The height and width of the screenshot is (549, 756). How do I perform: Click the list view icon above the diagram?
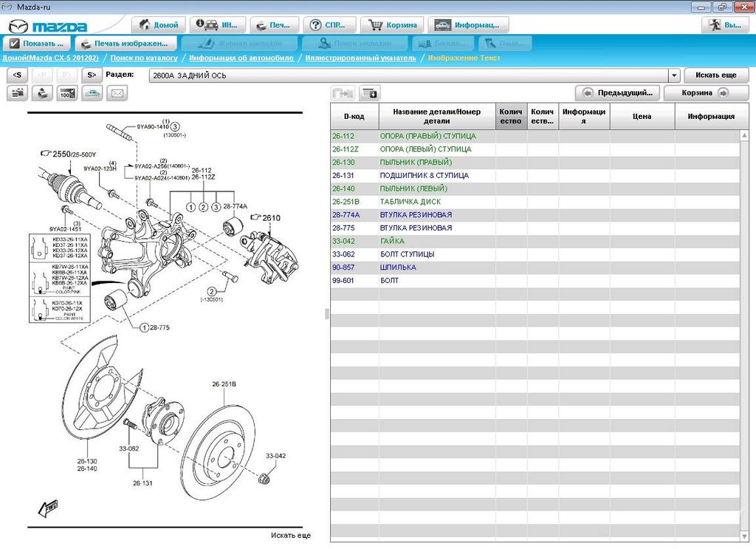click(x=18, y=93)
